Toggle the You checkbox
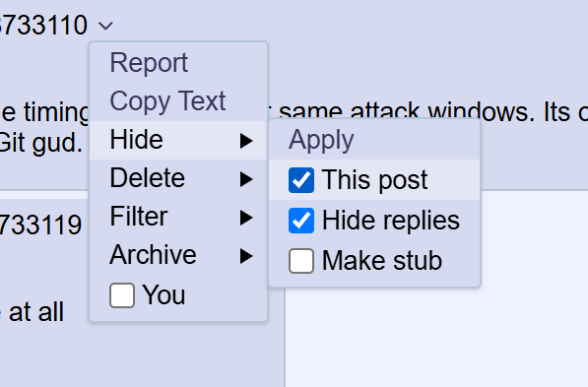 click(122, 295)
